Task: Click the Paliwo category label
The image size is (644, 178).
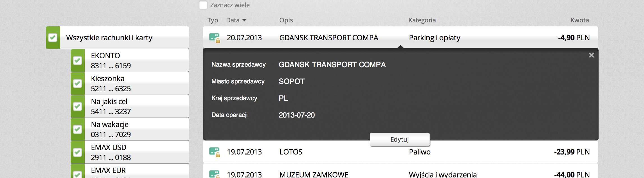Action: click(420, 152)
